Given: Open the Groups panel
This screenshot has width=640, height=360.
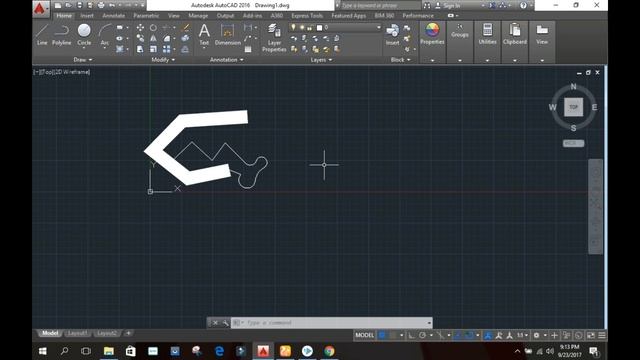Looking at the screenshot, I should click(x=460, y=31).
